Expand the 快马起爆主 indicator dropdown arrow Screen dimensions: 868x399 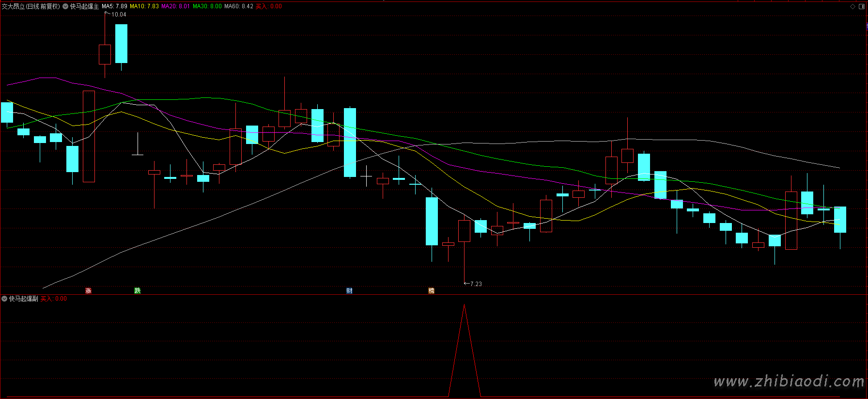[x=65, y=6]
